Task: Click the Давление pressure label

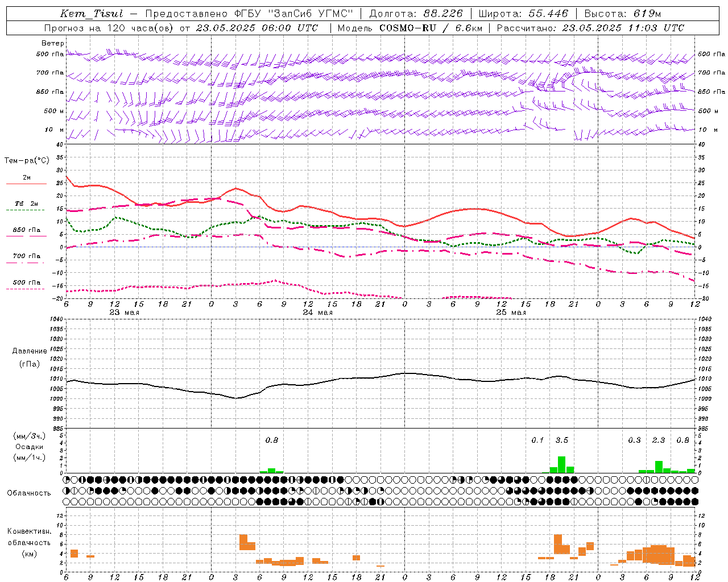Action: [x=30, y=351]
